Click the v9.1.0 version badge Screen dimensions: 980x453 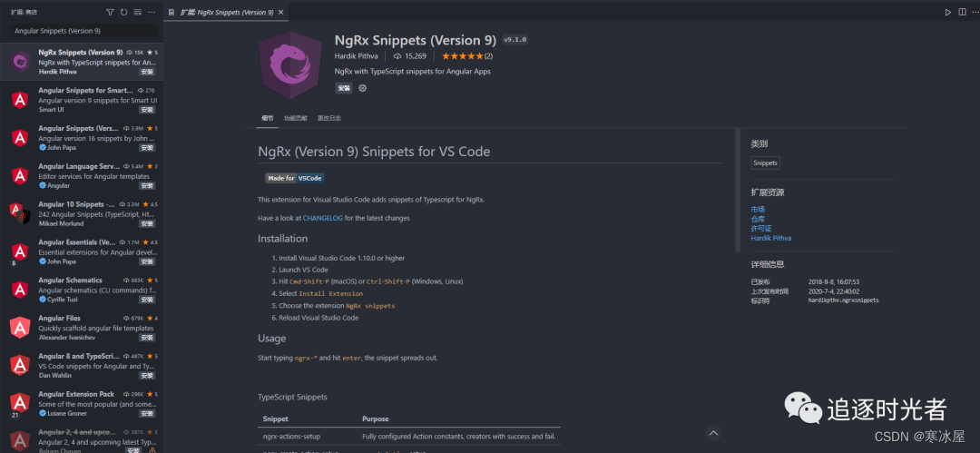[x=515, y=39]
